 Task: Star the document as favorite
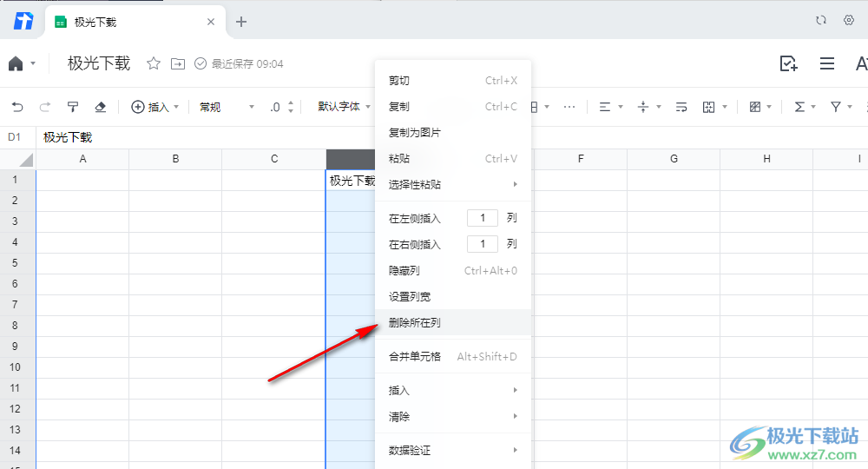(154, 63)
